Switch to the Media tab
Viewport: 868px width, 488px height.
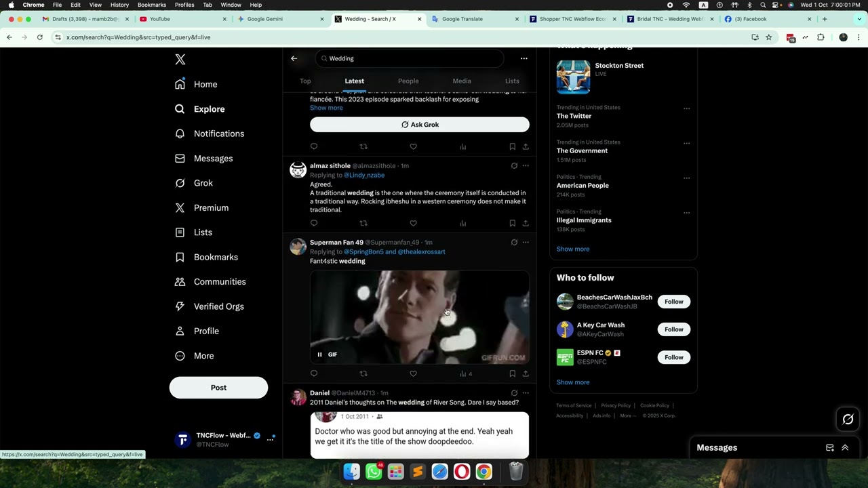click(462, 81)
